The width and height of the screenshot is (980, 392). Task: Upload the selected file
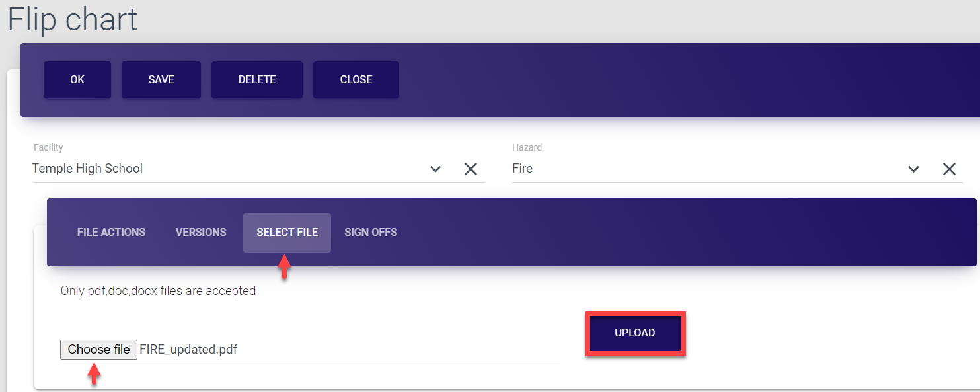coord(635,333)
